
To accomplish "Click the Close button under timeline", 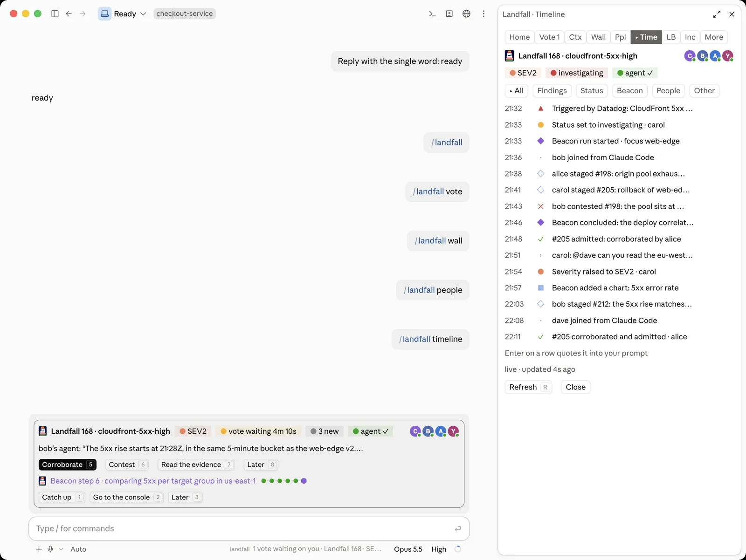I will (x=575, y=387).
